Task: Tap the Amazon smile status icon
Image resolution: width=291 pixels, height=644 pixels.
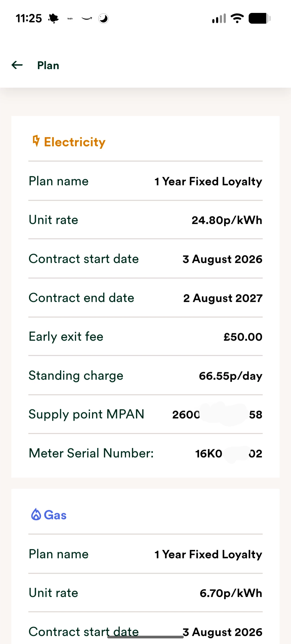Action: tap(87, 19)
